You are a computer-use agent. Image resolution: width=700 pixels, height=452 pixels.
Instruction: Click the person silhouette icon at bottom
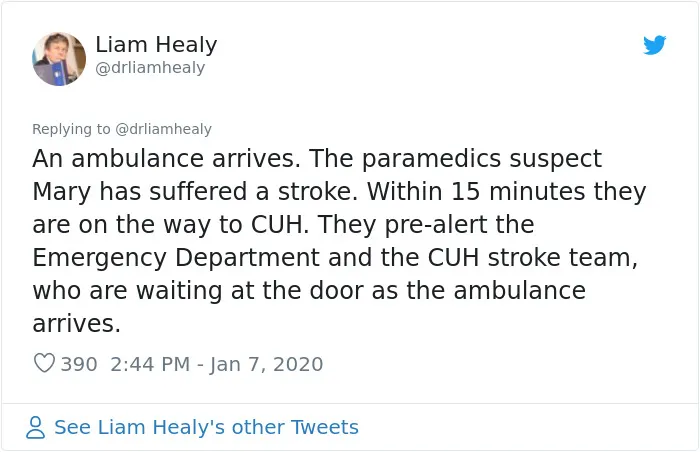(35, 427)
